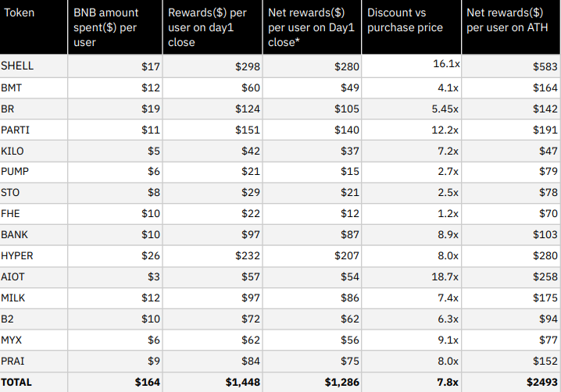The width and height of the screenshot is (561, 392).
Task: Select the FHE 1.2x discount cell
Action: (412, 214)
